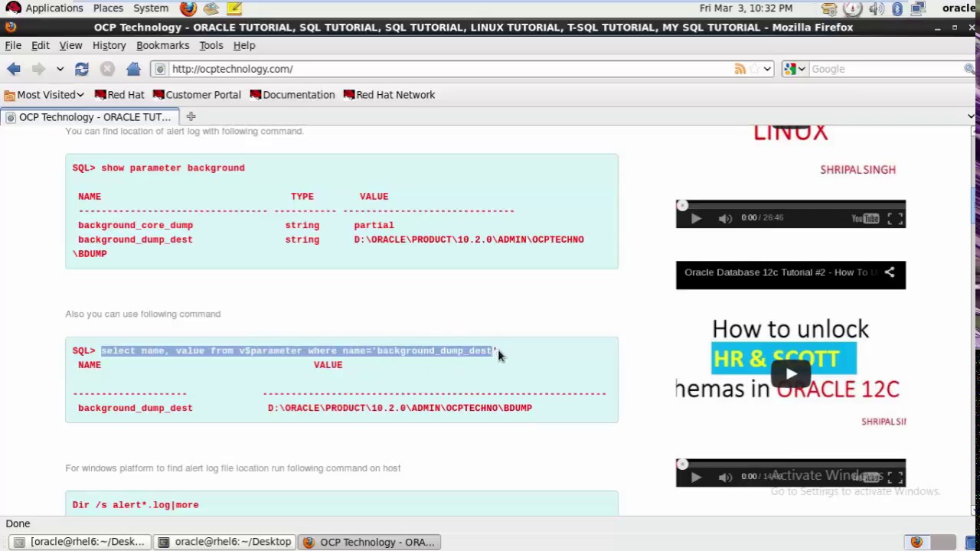Play the bottom embedded video (14 min)
This screenshot has height=551, width=980.
(x=696, y=477)
